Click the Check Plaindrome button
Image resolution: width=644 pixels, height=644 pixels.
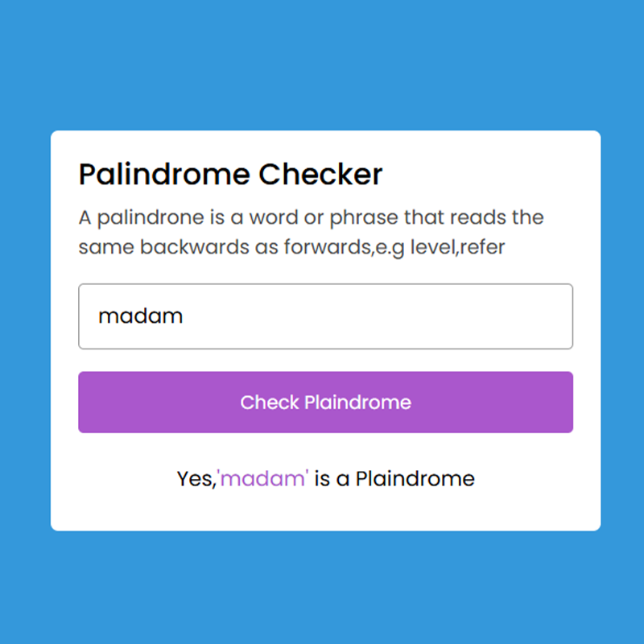click(325, 402)
